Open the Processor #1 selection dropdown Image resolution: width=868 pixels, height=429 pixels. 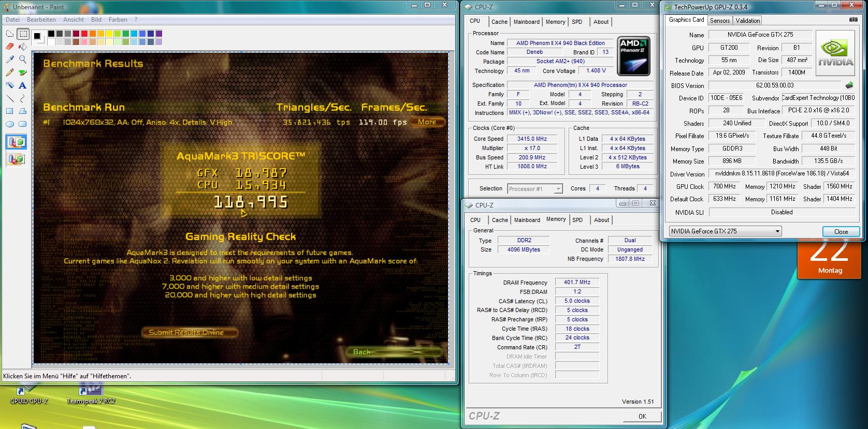(x=535, y=189)
